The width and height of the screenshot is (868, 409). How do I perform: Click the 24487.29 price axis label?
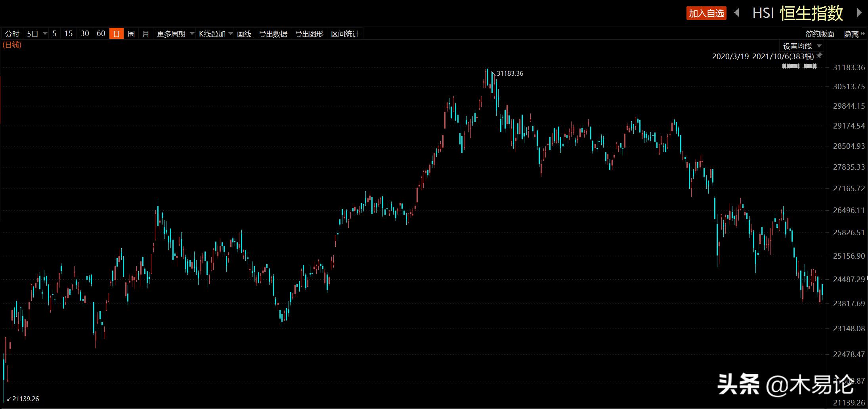[849, 279]
